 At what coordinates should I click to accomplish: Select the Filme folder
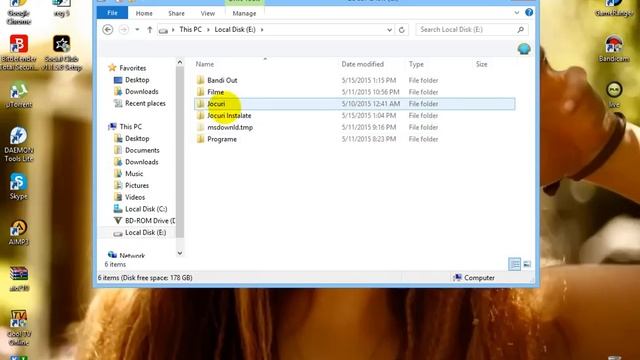pos(216,92)
